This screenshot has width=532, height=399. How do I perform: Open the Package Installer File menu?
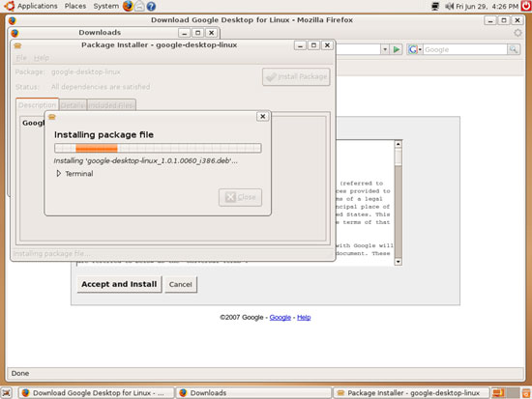(x=21, y=58)
